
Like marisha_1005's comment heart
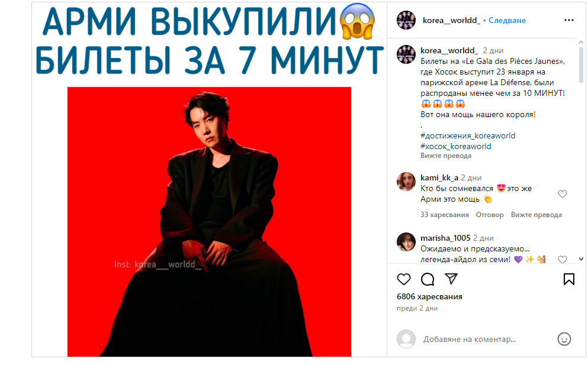click(x=562, y=259)
